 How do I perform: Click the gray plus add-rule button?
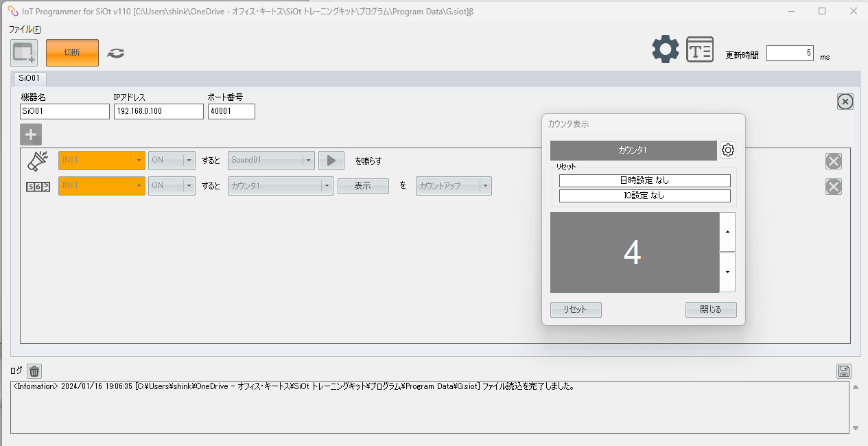point(31,134)
